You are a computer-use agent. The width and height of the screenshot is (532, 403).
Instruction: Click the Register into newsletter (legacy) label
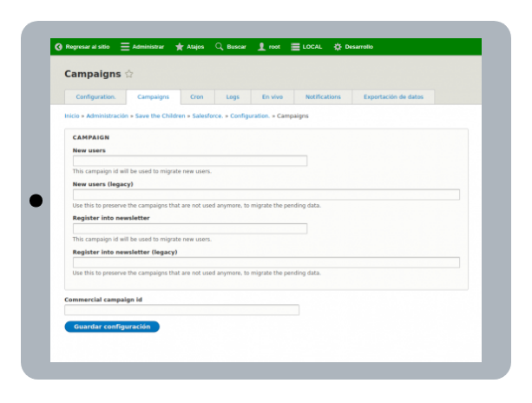coord(125,252)
